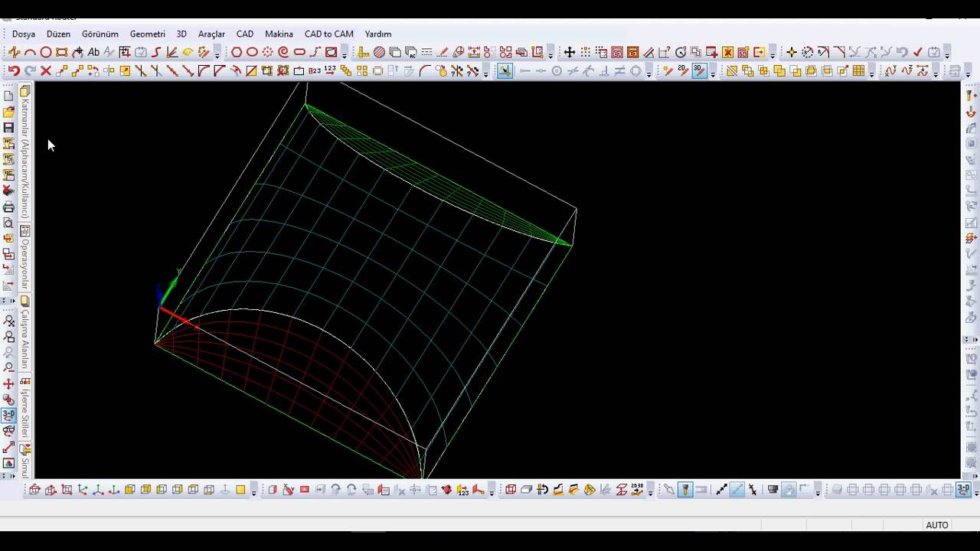
Task: Click the Open file folder icon
Action: pos(8,112)
